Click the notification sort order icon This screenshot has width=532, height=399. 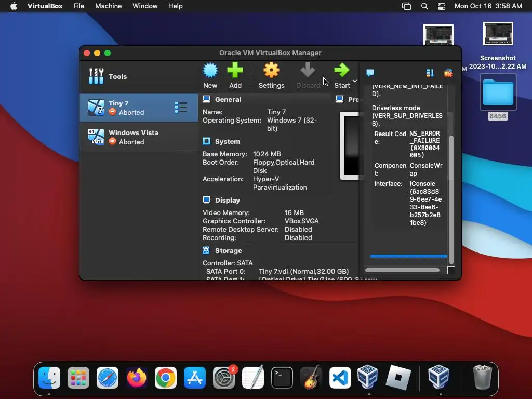(x=430, y=73)
